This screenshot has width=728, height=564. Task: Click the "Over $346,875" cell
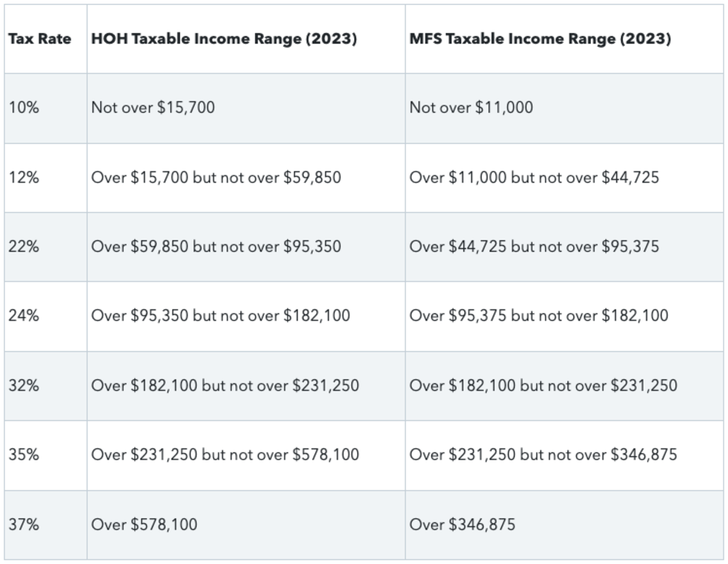(462, 525)
